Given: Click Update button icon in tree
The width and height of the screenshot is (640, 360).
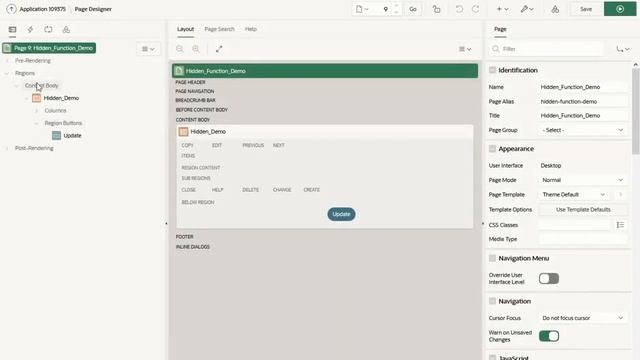Looking at the screenshot, I should (x=57, y=136).
